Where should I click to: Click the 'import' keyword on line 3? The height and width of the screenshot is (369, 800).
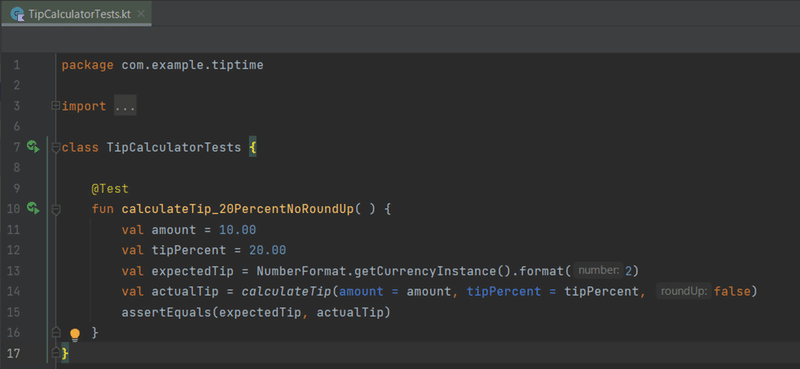pyautogui.click(x=84, y=106)
